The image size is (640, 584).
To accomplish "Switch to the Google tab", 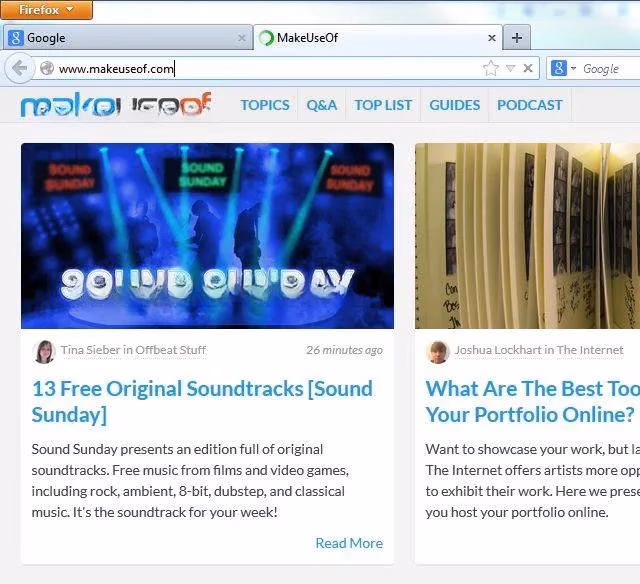I will pyautogui.click(x=120, y=38).
